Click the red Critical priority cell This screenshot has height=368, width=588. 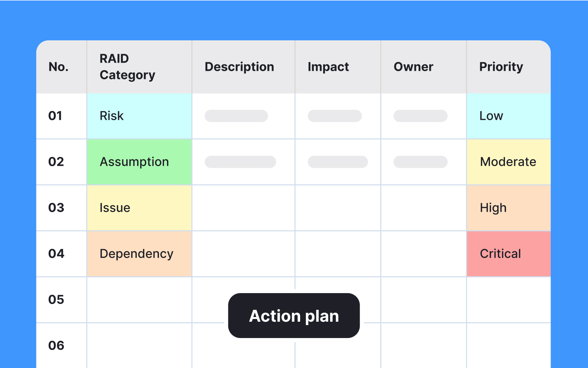tap(508, 254)
